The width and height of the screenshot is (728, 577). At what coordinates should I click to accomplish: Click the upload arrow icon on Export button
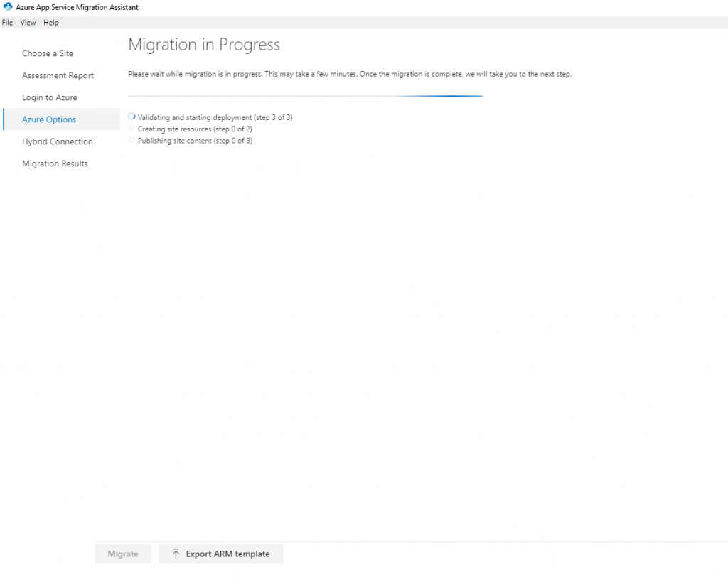pos(176,554)
